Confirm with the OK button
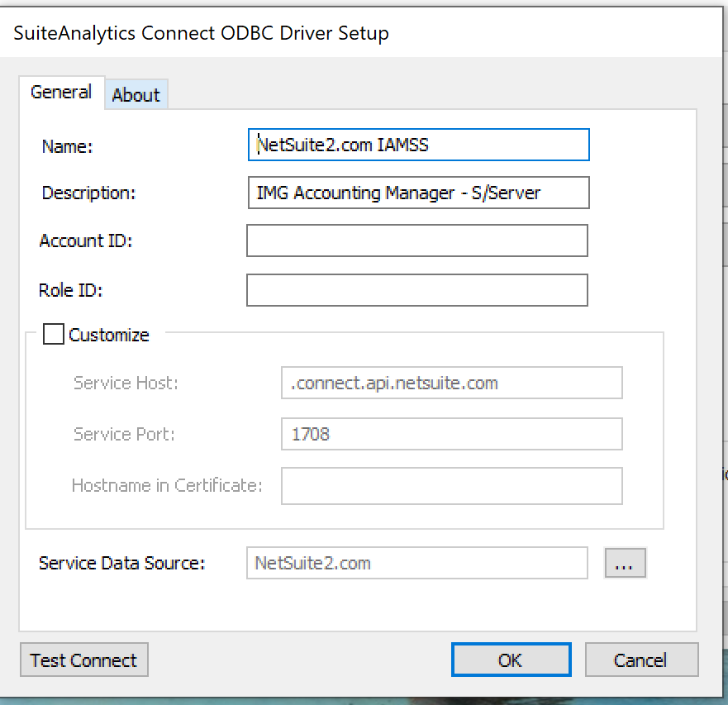The width and height of the screenshot is (728, 705). tap(512, 660)
